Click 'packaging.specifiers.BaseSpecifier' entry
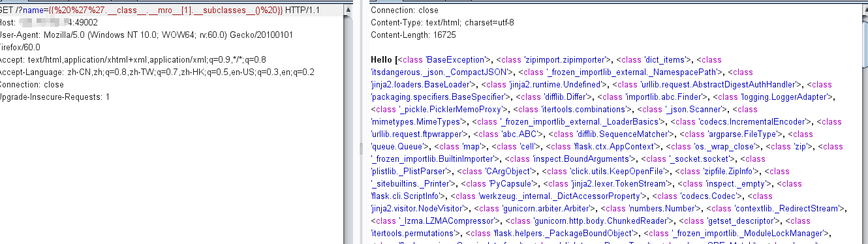The height and width of the screenshot is (244, 868). point(438,97)
